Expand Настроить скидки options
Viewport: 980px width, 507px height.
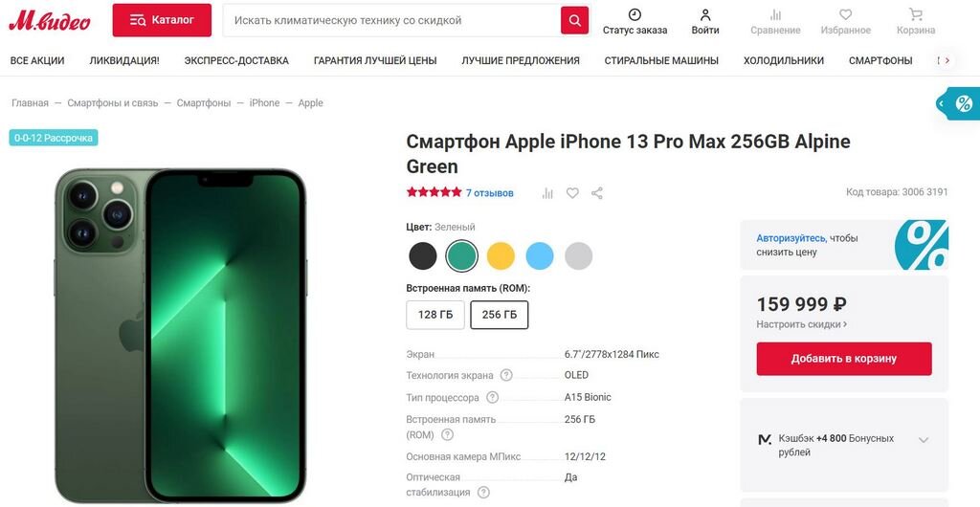tap(801, 324)
